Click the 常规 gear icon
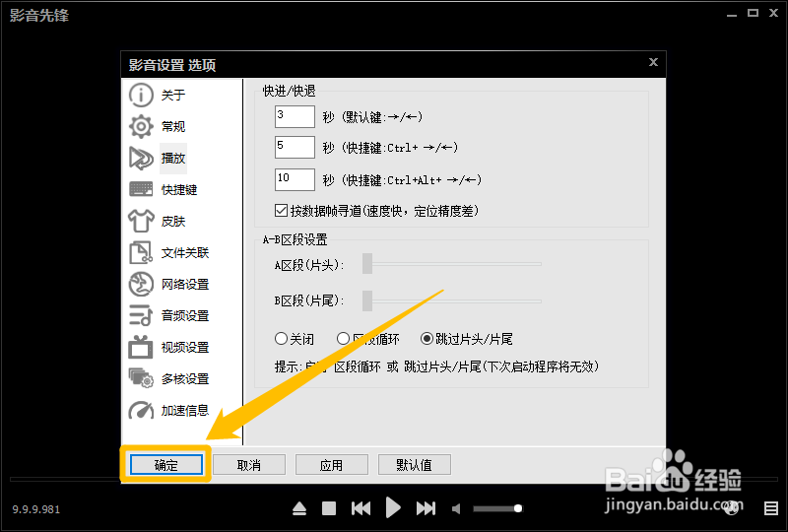Screen dimensions: 788x532 (141, 126)
